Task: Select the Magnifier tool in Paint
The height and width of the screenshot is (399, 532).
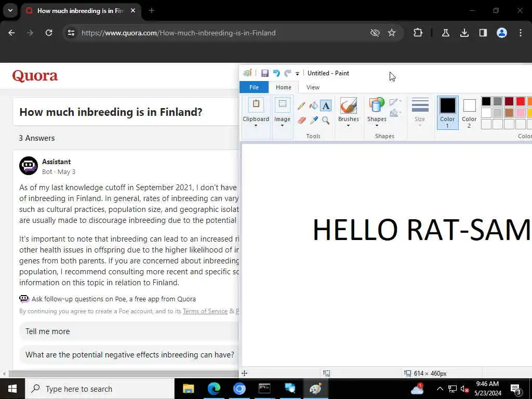Action: (x=326, y=120)
